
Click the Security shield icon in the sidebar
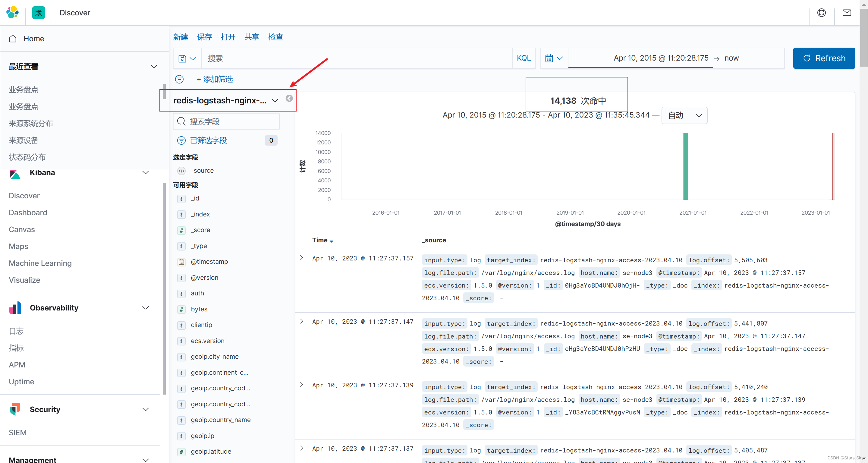click(x=15, y=409)
